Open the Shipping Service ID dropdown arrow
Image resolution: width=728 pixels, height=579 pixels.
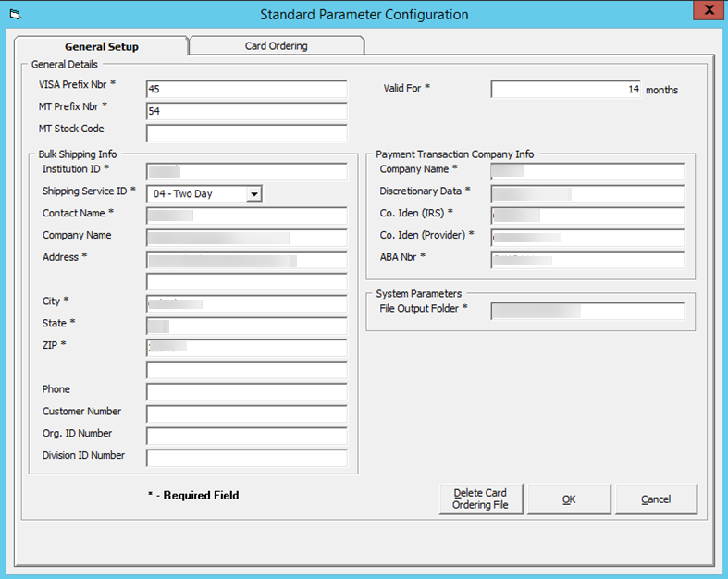[x=254, y=193]
